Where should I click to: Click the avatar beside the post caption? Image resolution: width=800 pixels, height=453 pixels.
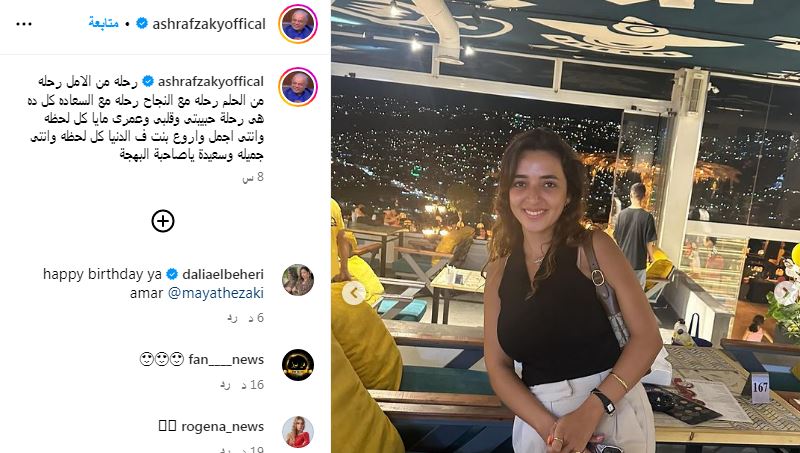[x=297, y=87]
